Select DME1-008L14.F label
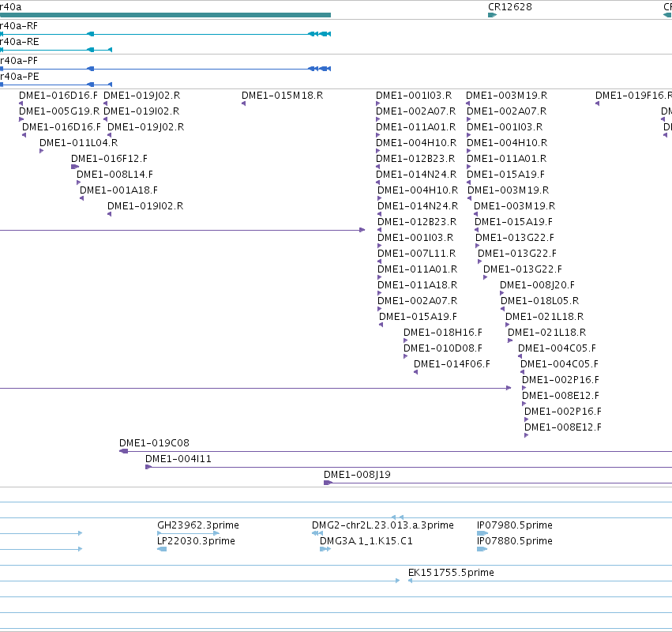The width and height of the screenshot is (672, 632). 115,175
